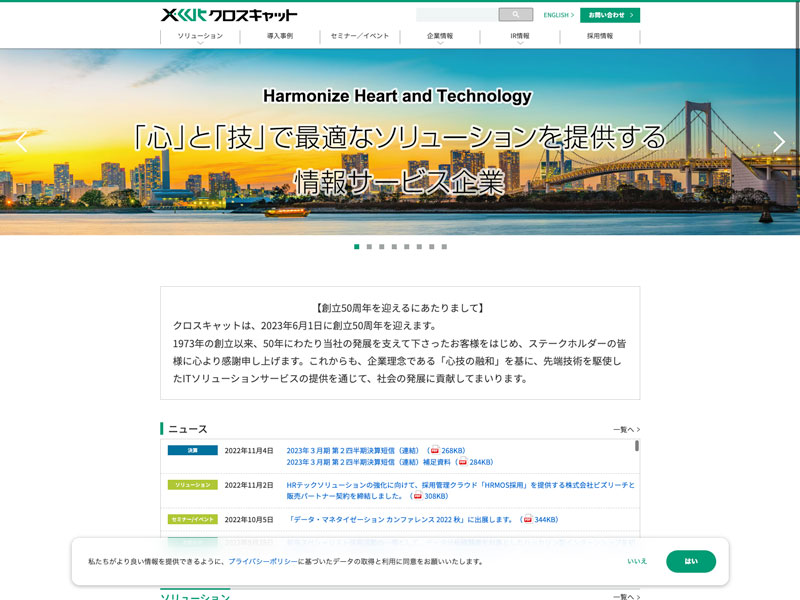The image size is (800, 600).
Task: Advance carousel with right arrow
Action: click(x=779, y=142)
